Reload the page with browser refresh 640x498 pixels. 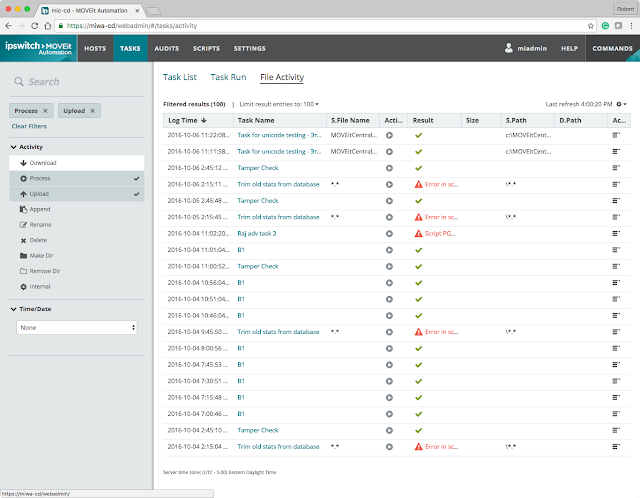click(x=35, y=26)
